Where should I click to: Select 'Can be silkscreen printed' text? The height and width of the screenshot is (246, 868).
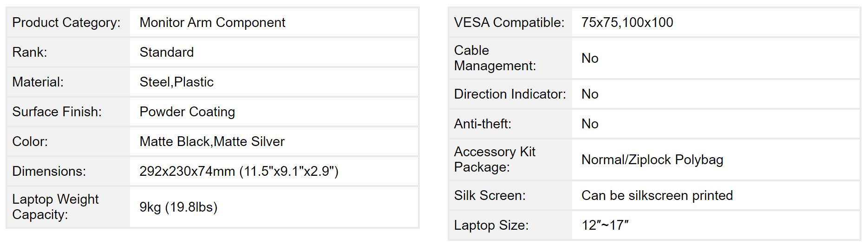pos(657,195)
